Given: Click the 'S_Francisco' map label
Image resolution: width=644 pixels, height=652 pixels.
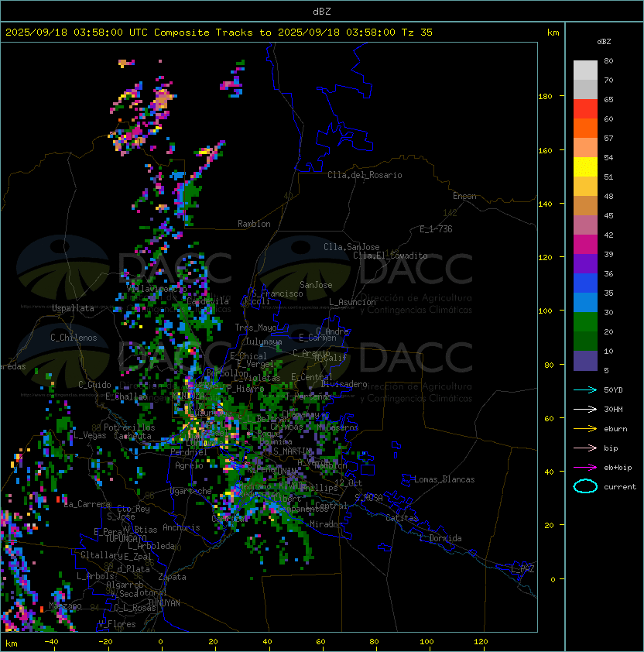Looking at the screenshot, I should (277, 293).
